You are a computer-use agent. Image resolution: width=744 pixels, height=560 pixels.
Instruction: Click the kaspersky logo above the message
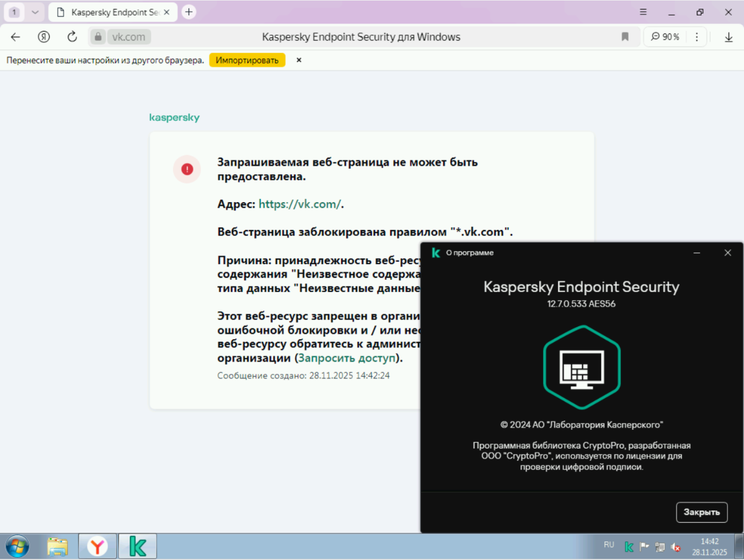(174, 117)
